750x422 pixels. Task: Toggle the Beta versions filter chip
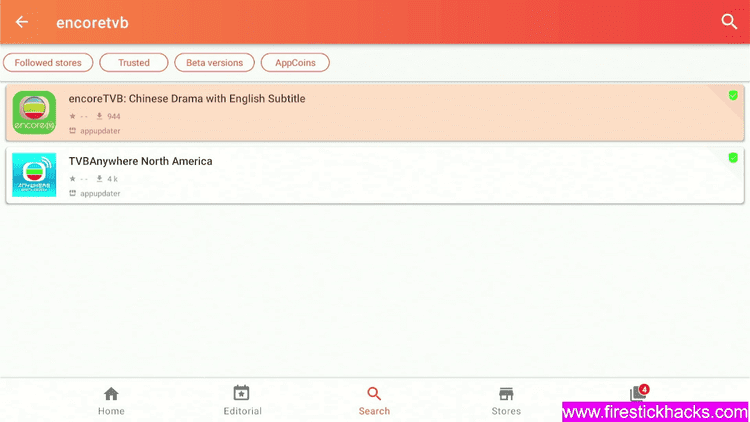pos(214,63)
